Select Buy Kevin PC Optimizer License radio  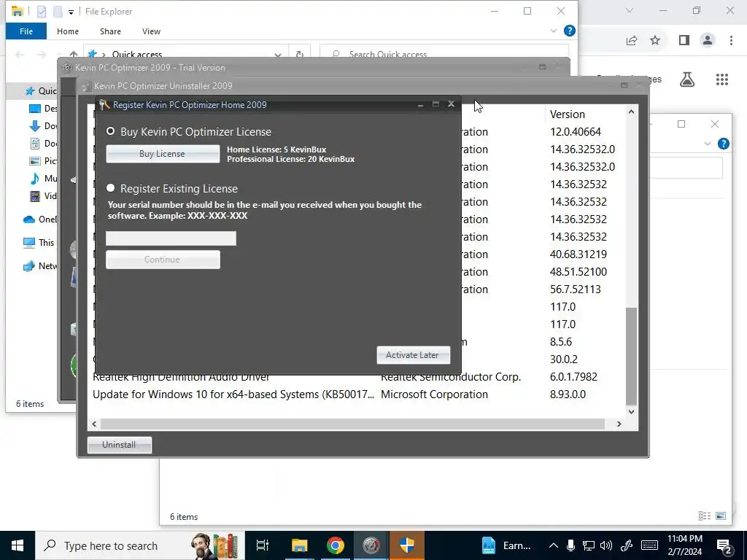tap(111, 131)
